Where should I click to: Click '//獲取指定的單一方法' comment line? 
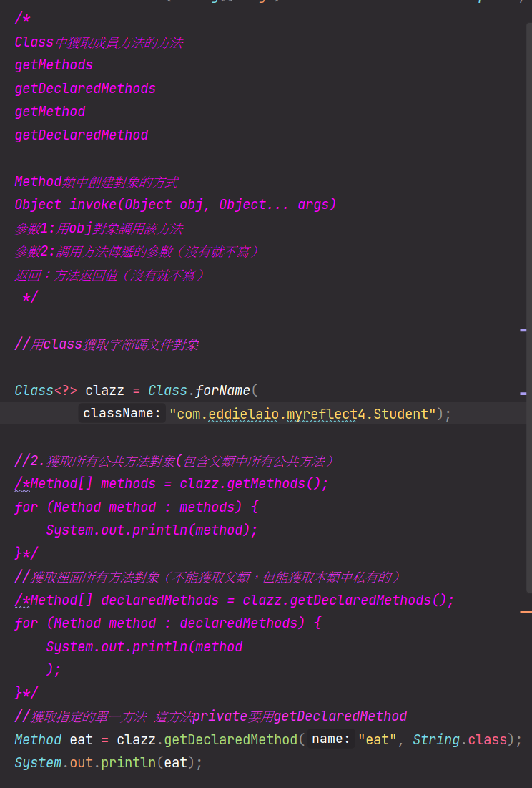(x=211, y=716)
